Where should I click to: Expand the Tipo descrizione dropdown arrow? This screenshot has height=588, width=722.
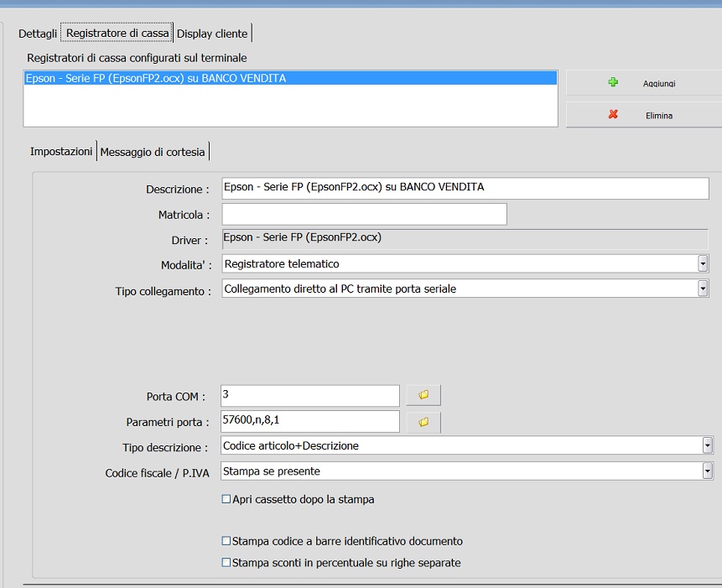tap(708, 445)
